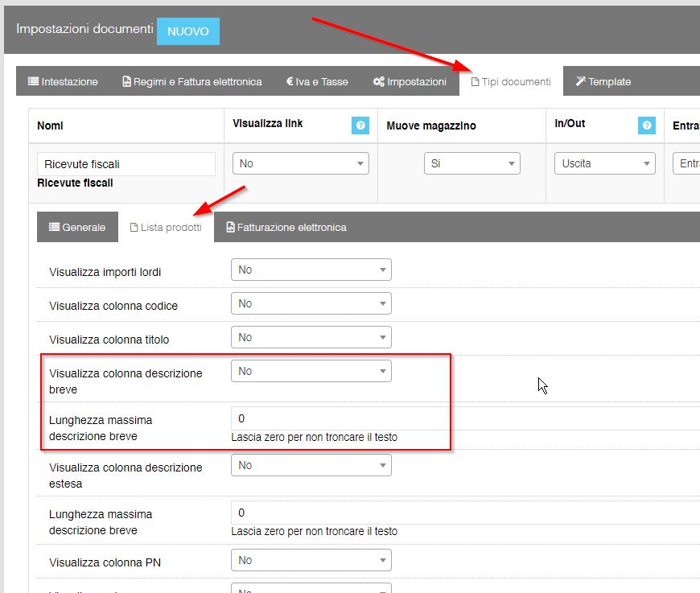Go to the Impostazioni tab

pyautogui.click(x=409, y=81)
